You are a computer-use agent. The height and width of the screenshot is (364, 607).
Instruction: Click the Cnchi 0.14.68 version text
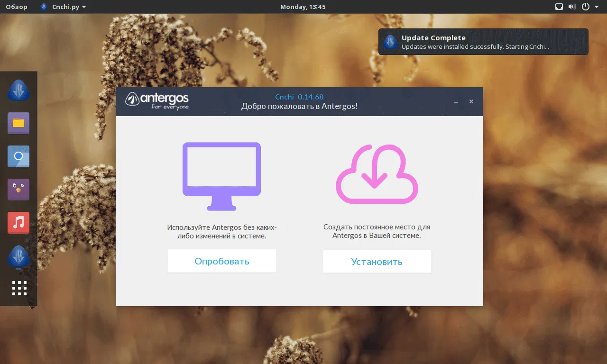(x=299, y=97)
